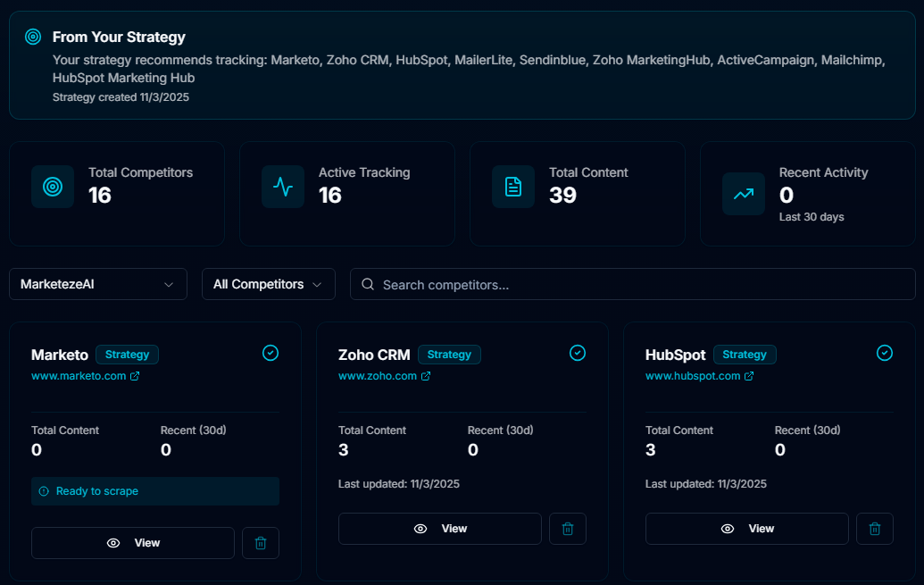The width and height of the screenshot is (924, 585).
Task: Click the pulse icon next to Active Tracking
Action: click(x=283, y=188)
